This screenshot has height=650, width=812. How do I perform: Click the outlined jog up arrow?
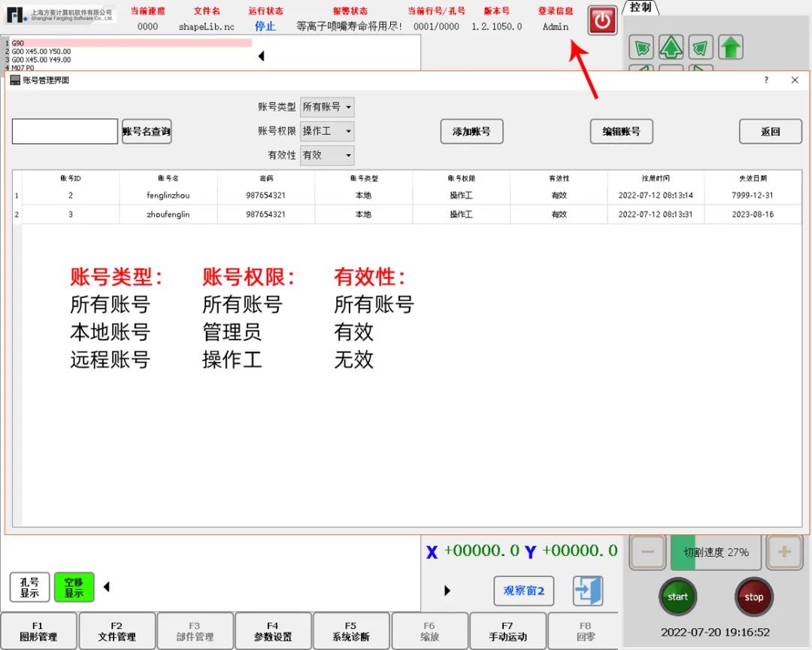coord(671,48)
